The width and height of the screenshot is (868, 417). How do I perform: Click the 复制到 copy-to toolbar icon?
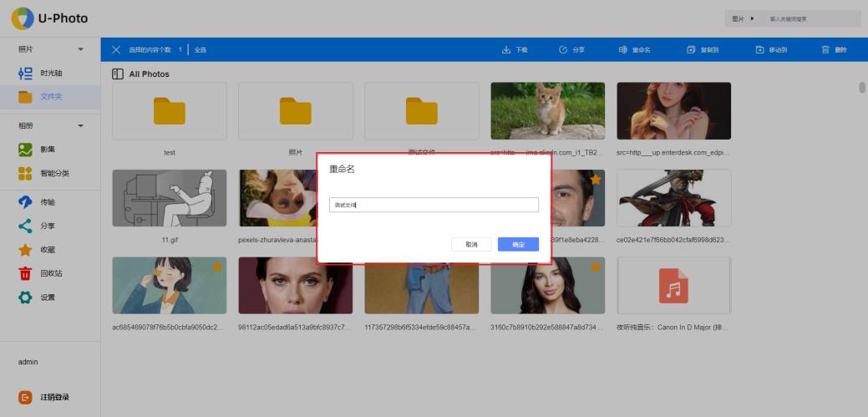point(691,50)
